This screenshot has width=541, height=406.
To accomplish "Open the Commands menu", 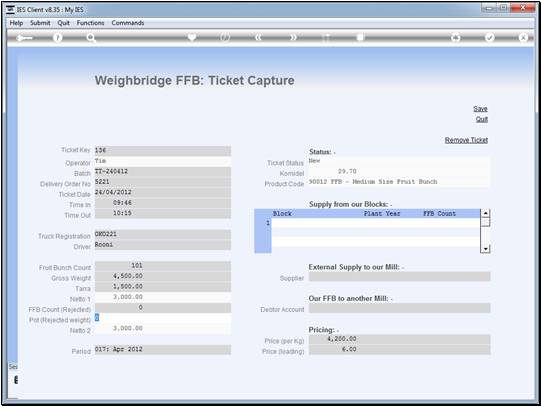I will pyautogui.click(x=128, y=23).
